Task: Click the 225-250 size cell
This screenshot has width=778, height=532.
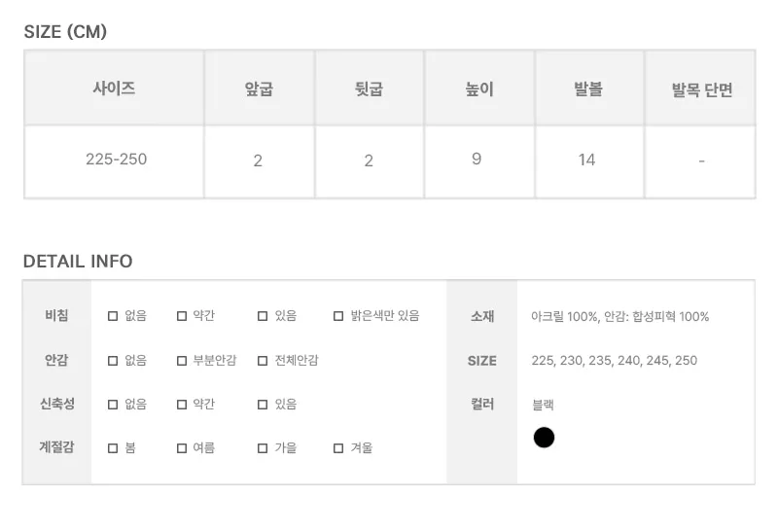Action: 114,161
